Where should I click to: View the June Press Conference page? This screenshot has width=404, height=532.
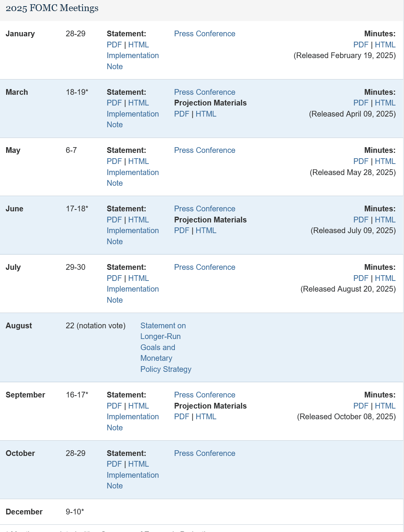[204, 209]
